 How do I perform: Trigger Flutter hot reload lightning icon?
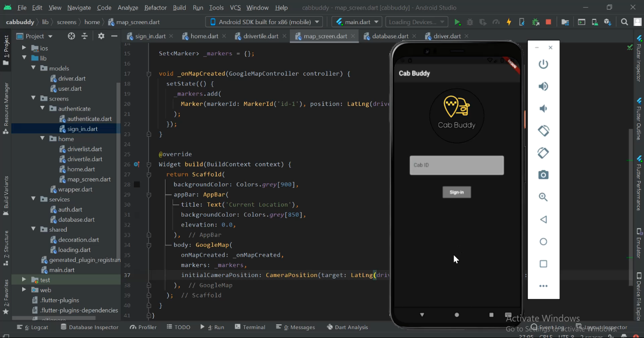[x=509, y=22]
